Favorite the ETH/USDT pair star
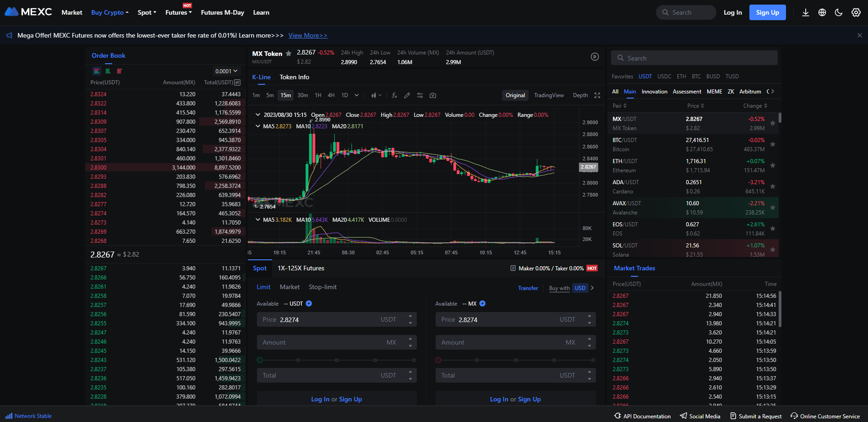 [x=773, y=165]
